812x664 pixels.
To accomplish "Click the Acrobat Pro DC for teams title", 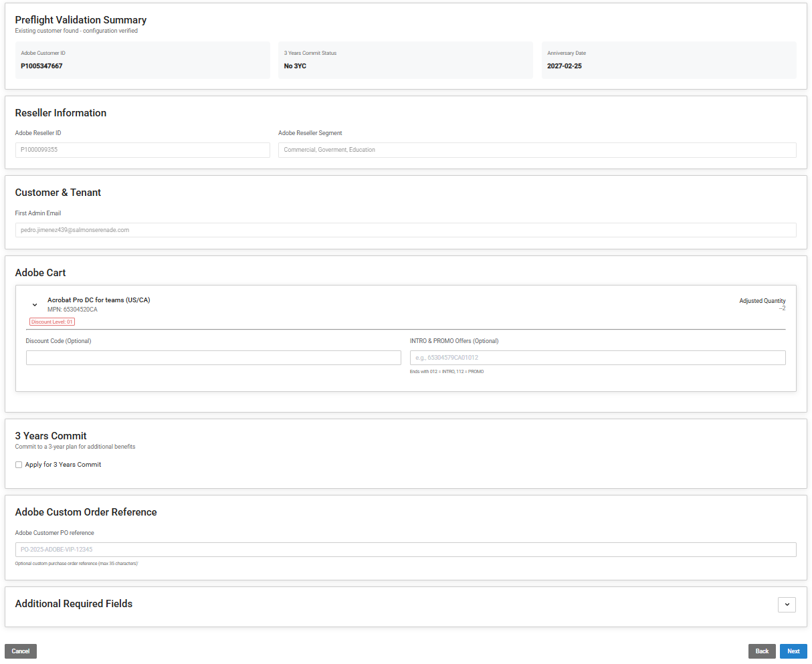I will (98, 300).
